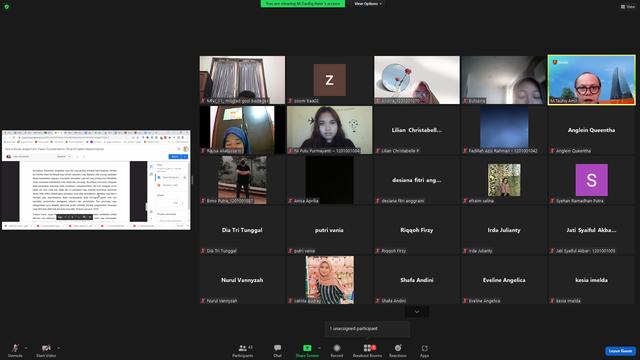Open the Participants panel

pos(243,350)
